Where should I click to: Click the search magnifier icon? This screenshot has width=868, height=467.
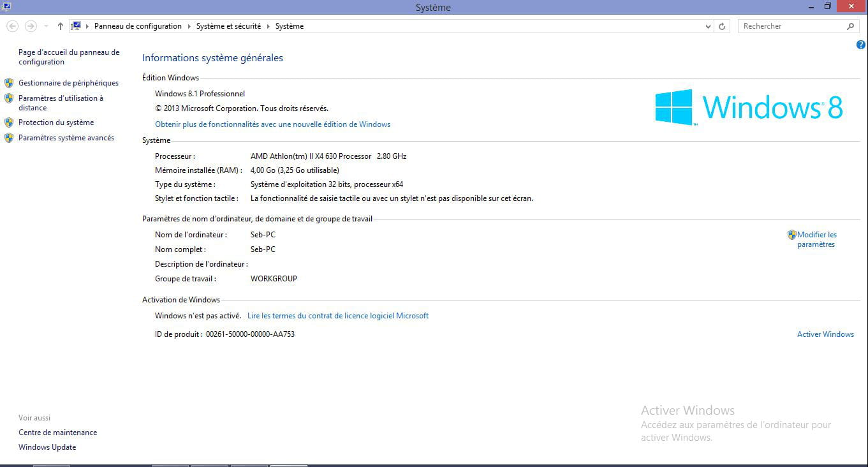[x=850, y=26]
